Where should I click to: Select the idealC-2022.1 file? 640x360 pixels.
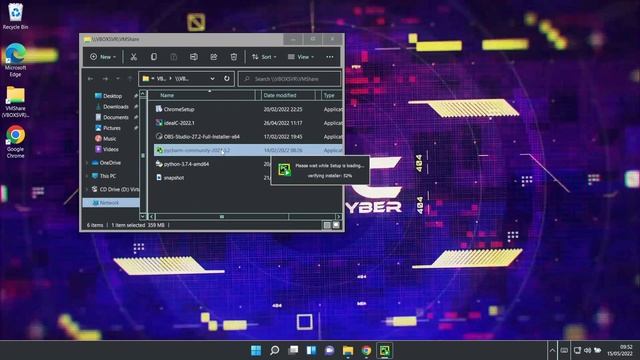coord(179,123)
